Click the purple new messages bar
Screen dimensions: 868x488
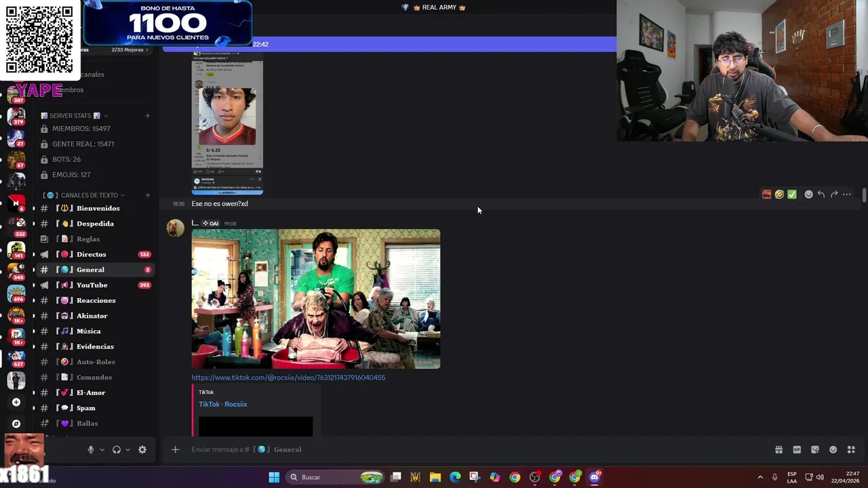click(x=390, y=44)
